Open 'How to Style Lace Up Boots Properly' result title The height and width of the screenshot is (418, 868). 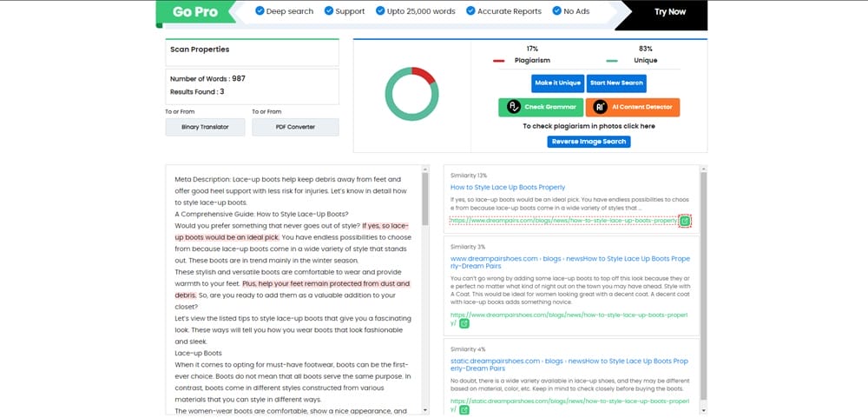click(x=508, y=188)
